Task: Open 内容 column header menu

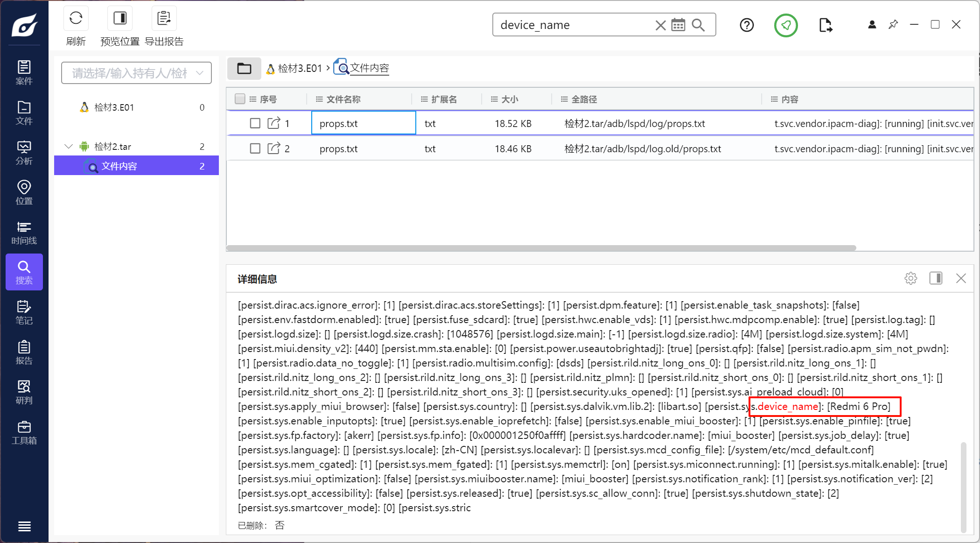Action: [774, 99]
